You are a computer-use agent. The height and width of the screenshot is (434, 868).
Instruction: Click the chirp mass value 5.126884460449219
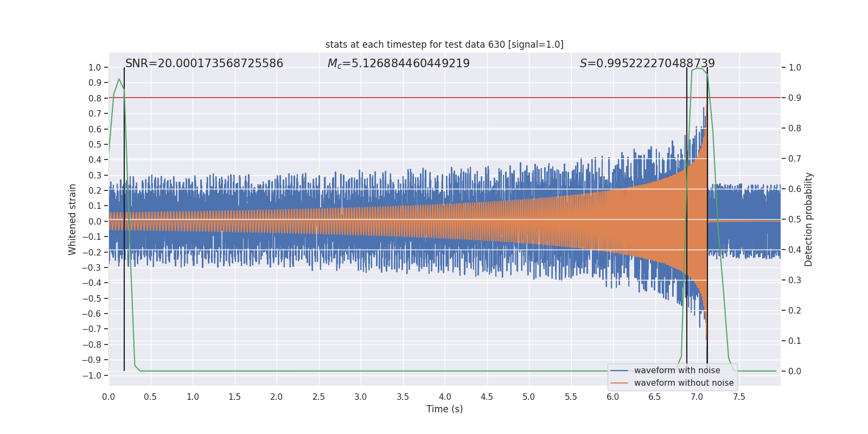click(x=411, y=63)
